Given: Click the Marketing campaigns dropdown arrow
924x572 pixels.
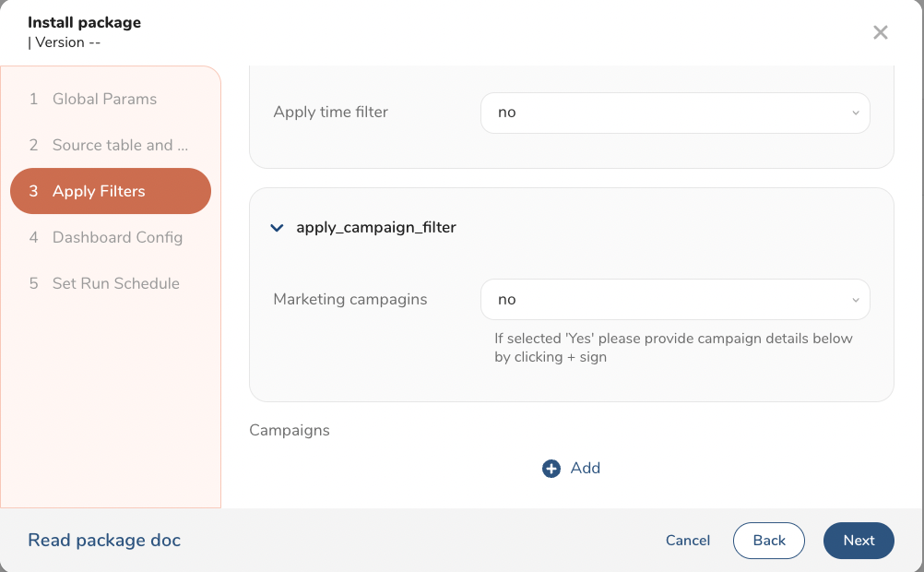Looking at the screenshot, I should coord(855,300).
